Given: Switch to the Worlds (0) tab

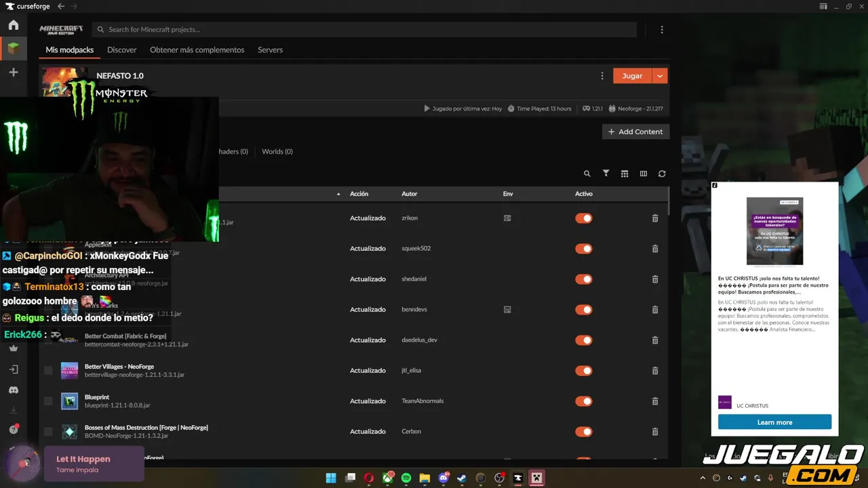Looking at the screenshot, I should [x=277, y=152].
